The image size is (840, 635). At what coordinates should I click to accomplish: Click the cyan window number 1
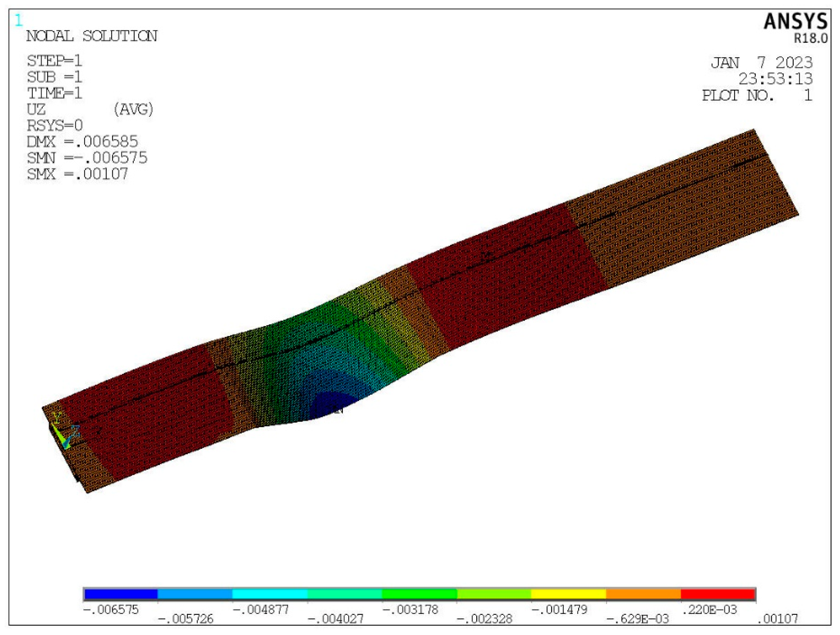(x=19, y=21)
